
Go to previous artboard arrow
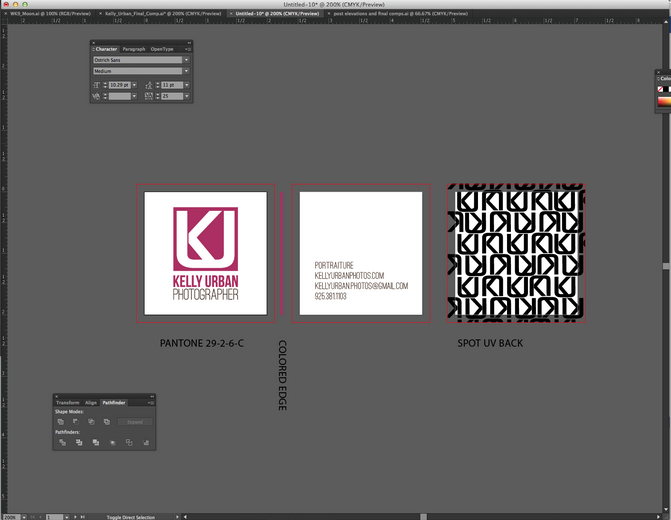[41, 517]
